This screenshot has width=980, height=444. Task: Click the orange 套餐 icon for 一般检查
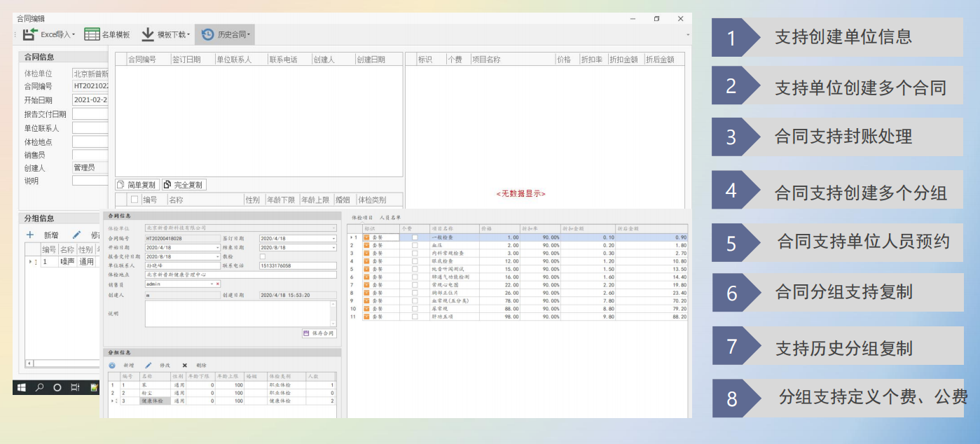point(366,237)
